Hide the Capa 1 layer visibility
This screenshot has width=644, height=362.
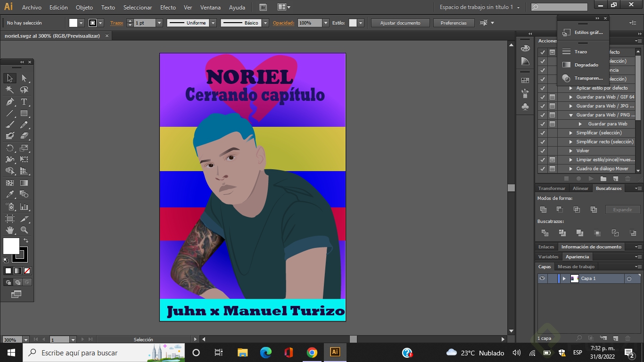(x=541, y=278)
